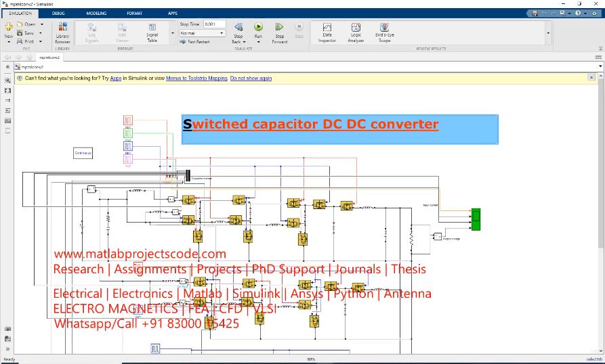The height and width of the screenshot is (364, 605).
Task: Click the model browser icon at bottom-left
Action: point(7,339)
